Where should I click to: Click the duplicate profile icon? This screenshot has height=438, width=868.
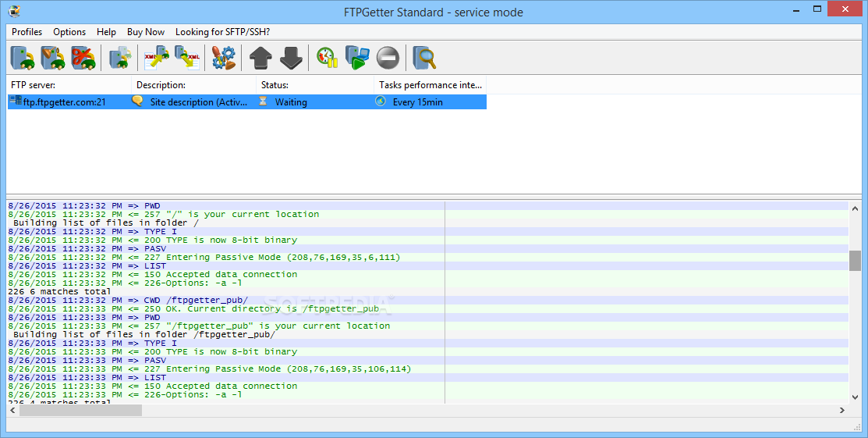tap(119, 58)
